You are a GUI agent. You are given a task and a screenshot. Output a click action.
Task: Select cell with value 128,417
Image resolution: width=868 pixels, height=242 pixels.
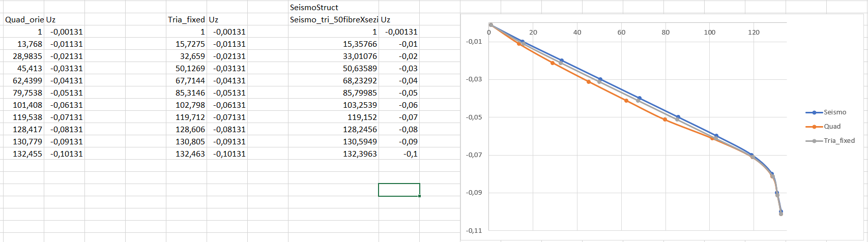(23, 129)
